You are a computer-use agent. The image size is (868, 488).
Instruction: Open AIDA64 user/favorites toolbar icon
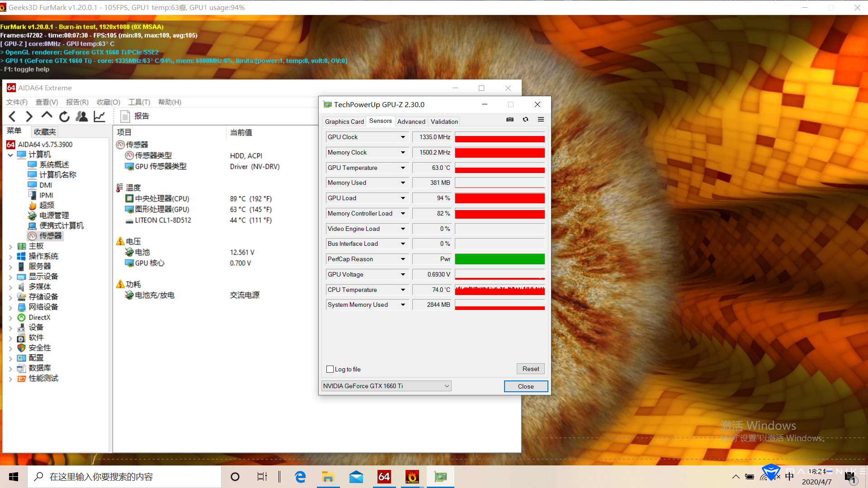[x=82, y=117]
